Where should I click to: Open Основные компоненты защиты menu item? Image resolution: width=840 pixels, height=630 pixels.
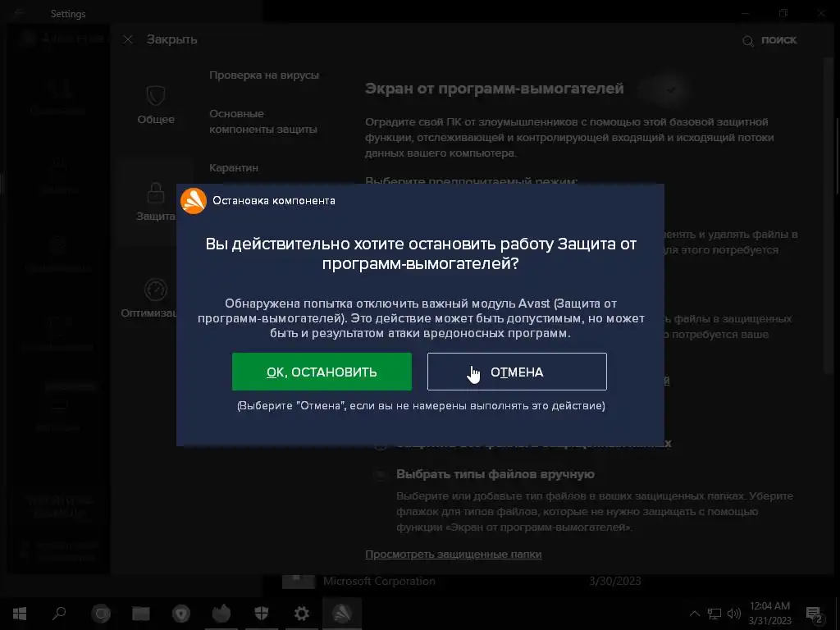(263, 121)
